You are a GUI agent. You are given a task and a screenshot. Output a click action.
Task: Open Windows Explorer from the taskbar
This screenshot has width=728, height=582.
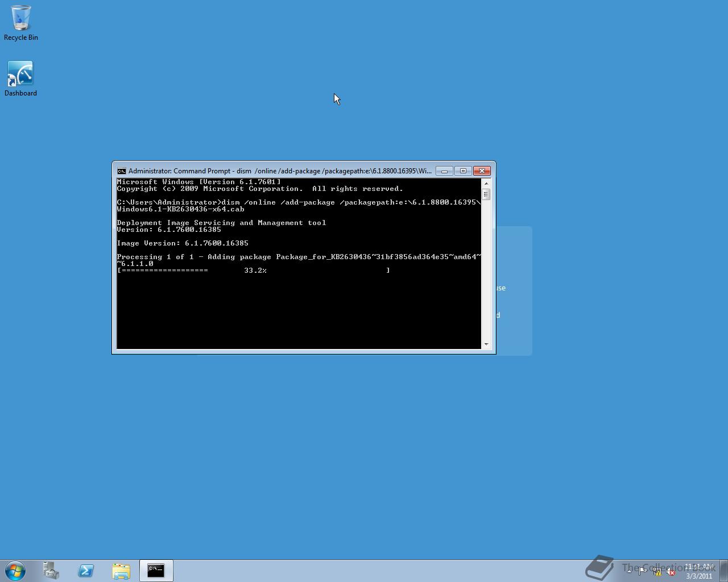[121, 570]
